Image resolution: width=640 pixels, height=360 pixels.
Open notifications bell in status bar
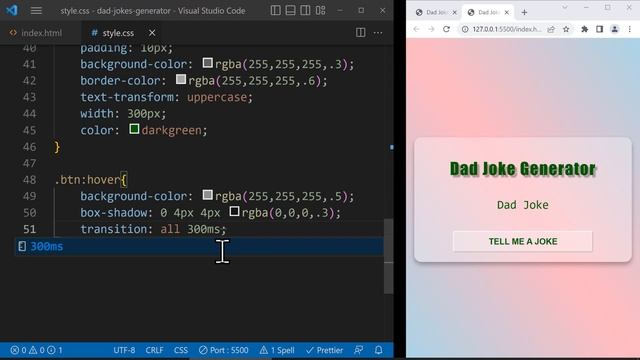[x=379, y=350]
